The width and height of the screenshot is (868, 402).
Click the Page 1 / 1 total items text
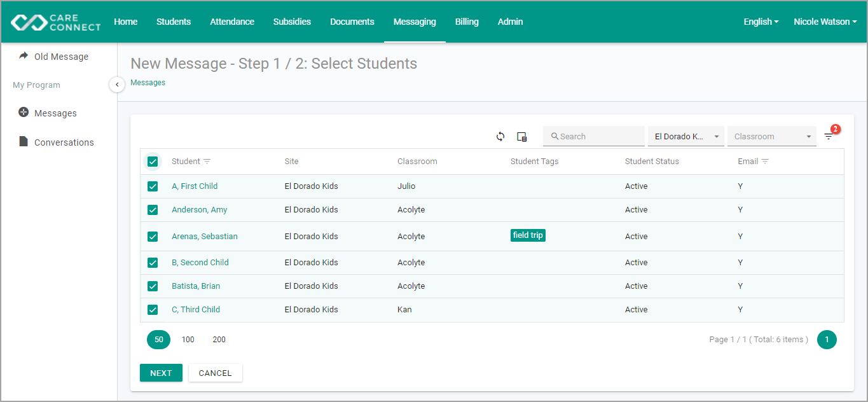click(759, 340)
